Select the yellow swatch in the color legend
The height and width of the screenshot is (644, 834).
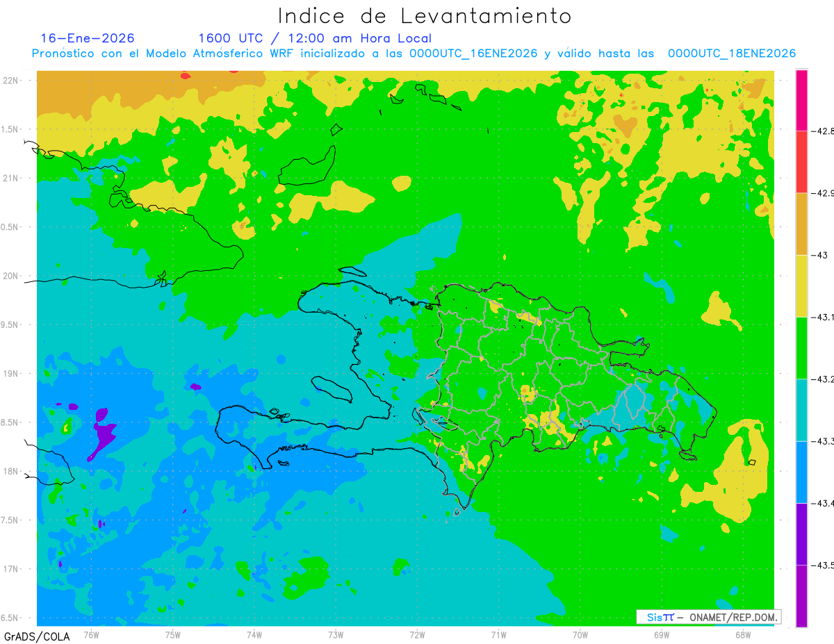(801, 286)
